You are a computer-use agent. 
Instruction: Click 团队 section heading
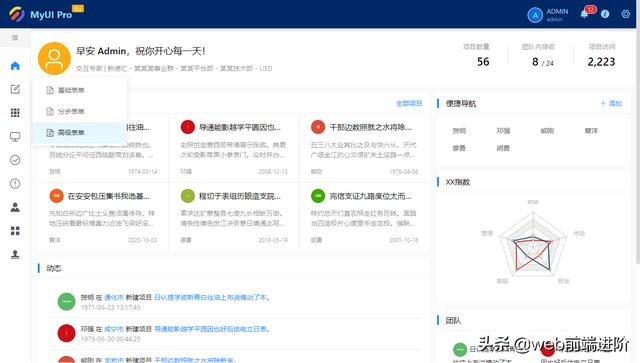click(x=453, y=321)
